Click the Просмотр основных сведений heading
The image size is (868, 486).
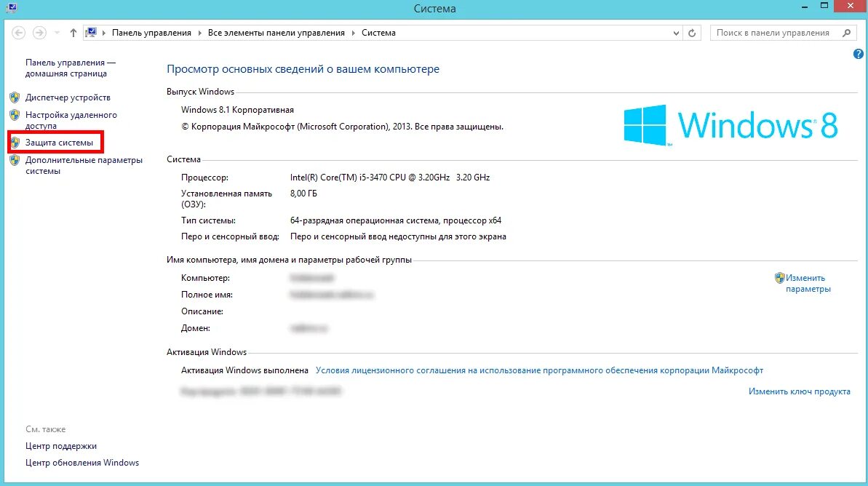click(303, 69)
